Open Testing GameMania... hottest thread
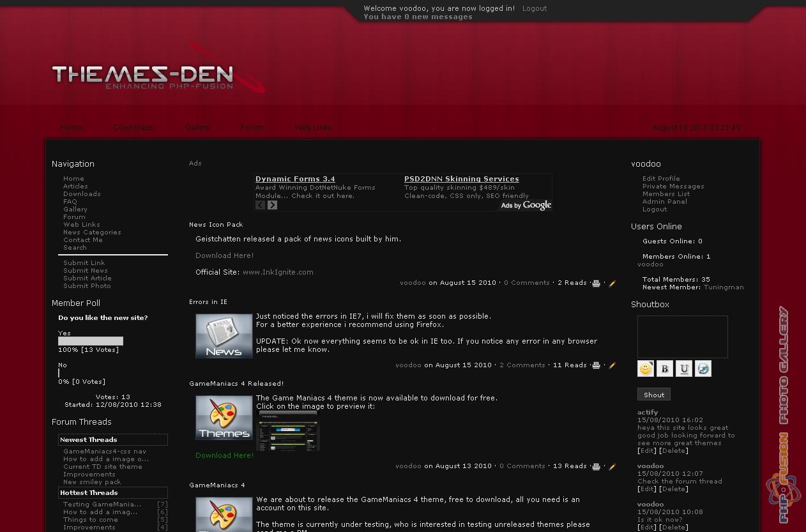Image resolution: width=806 pixels, height=532 pixels. click(x=102, y=505)
